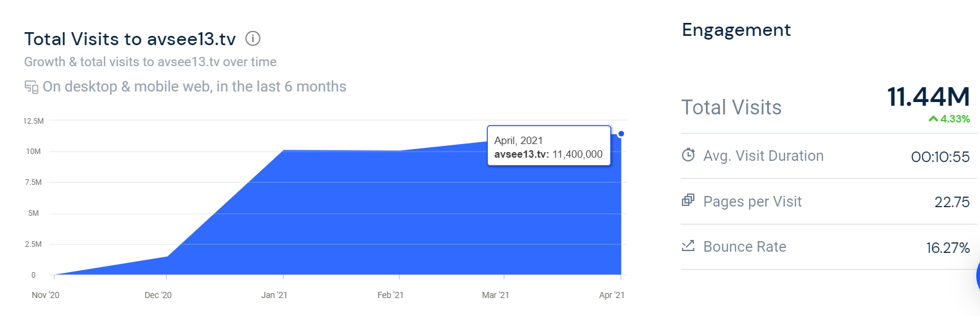980x316 pixels.
Task: Click the Total Visits label in Engagement panel
Action: [731, 108]
